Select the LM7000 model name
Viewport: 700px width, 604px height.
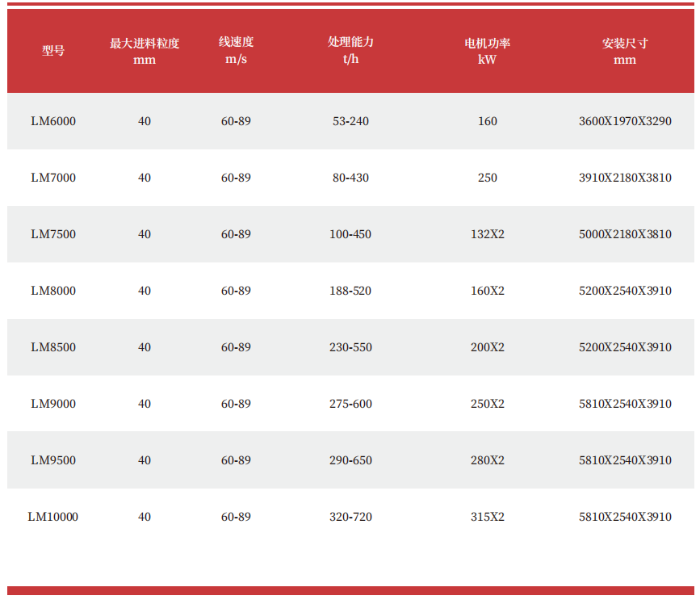[x=53, y=178]
